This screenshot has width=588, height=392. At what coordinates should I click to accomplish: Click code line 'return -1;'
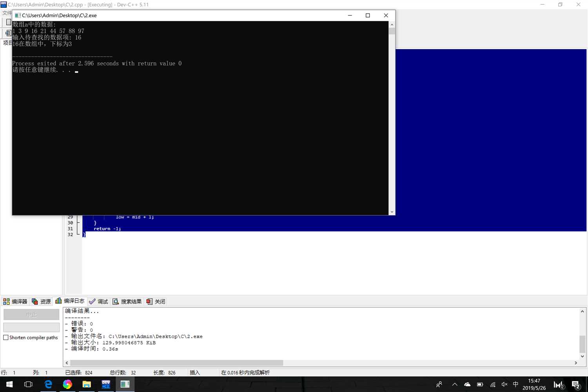click(x=107, y=229)
